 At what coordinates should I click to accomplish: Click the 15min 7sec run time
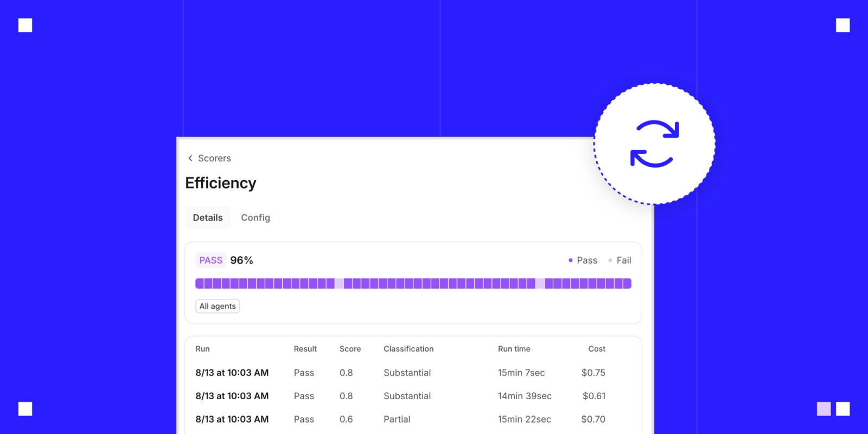click(521, 373)
